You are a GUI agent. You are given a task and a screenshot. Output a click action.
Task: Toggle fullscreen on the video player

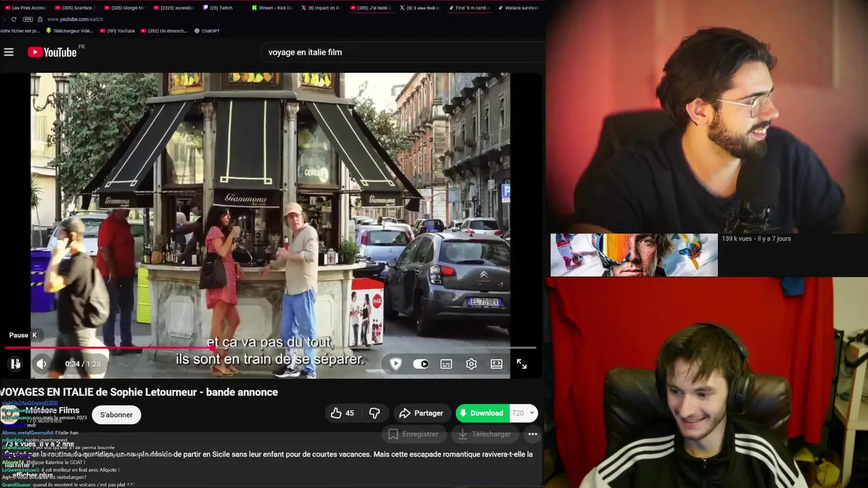(x=521, y=364)
